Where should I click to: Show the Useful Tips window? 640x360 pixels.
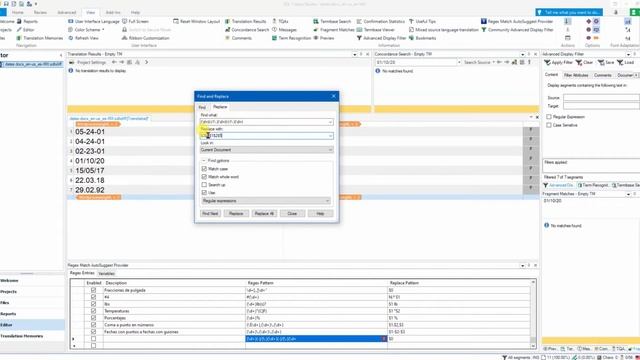tap(422, 21)
